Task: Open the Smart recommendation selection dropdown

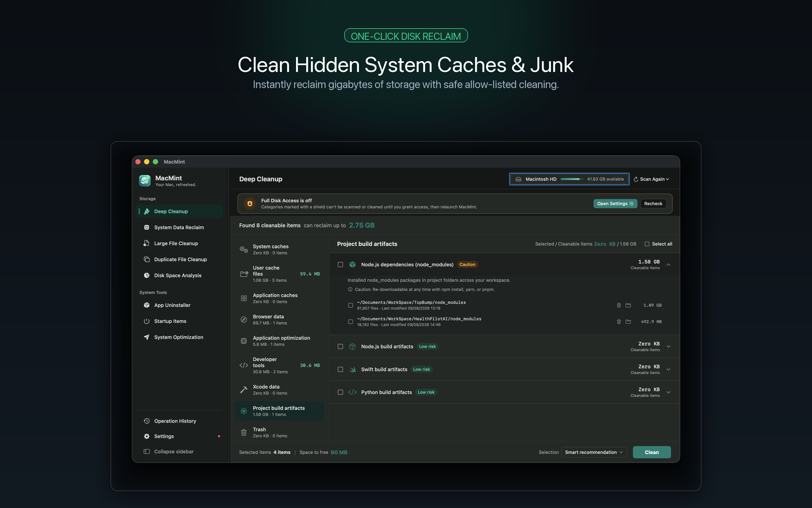Action: pyautogui.click(x=593, y=452)
